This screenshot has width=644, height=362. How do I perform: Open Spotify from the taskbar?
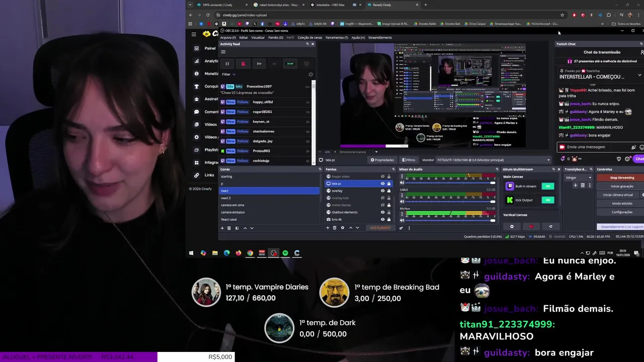285,253
